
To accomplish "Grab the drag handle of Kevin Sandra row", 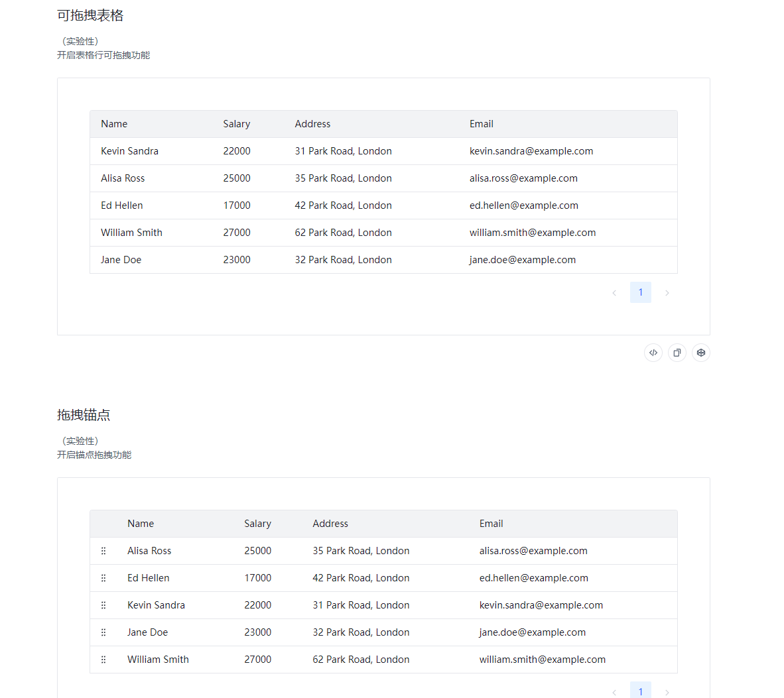I will tap(103, 605).
